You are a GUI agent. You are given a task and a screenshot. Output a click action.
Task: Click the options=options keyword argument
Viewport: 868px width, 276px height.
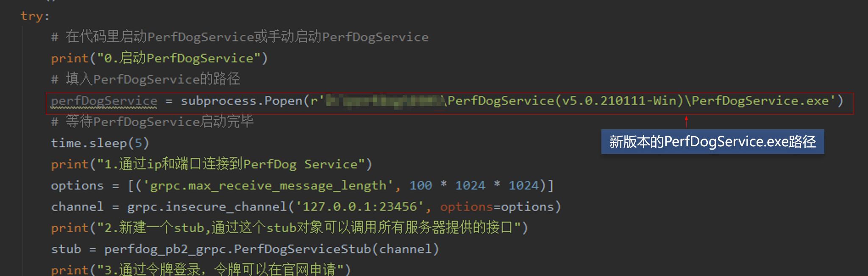point(497,207)
